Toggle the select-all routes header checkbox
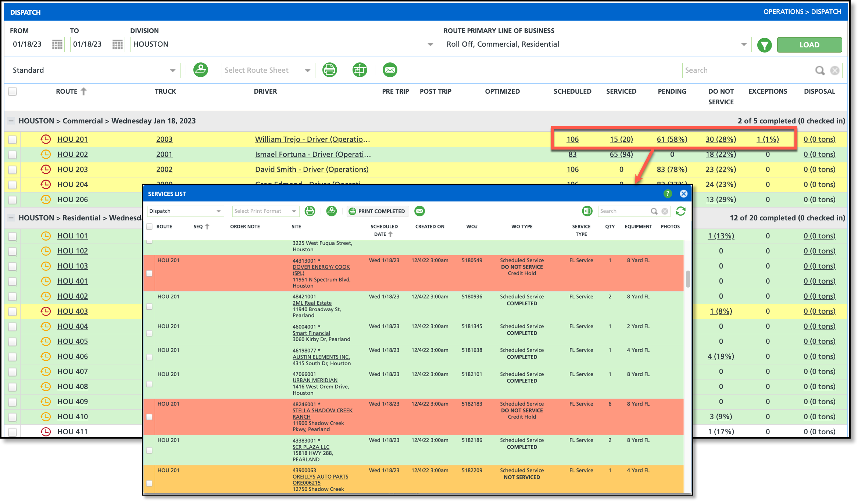858x504 pixels. pyautogui.click(x=12, y=91)
